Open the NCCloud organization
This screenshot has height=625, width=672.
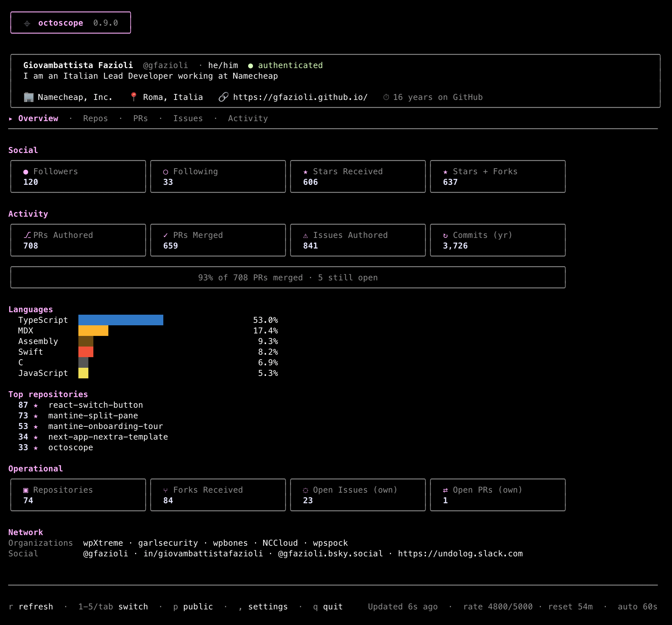pyautogui.click(x=280, y=543)
